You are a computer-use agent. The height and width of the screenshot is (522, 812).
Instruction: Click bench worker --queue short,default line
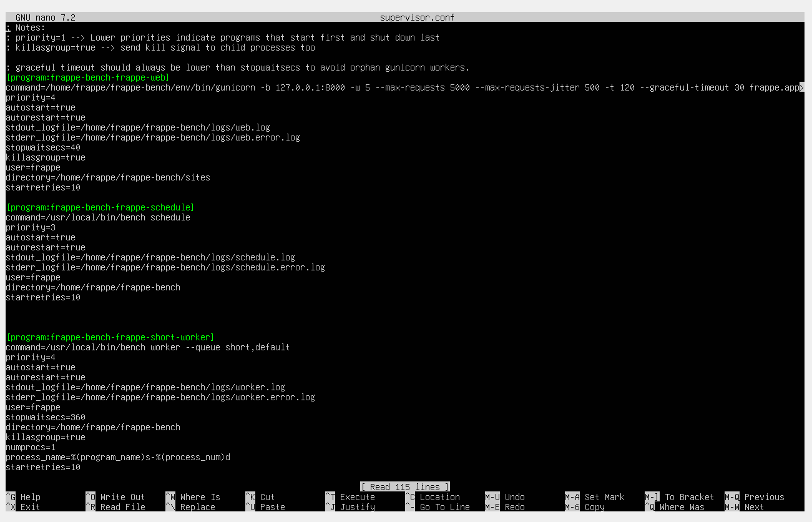coord(148,347)
